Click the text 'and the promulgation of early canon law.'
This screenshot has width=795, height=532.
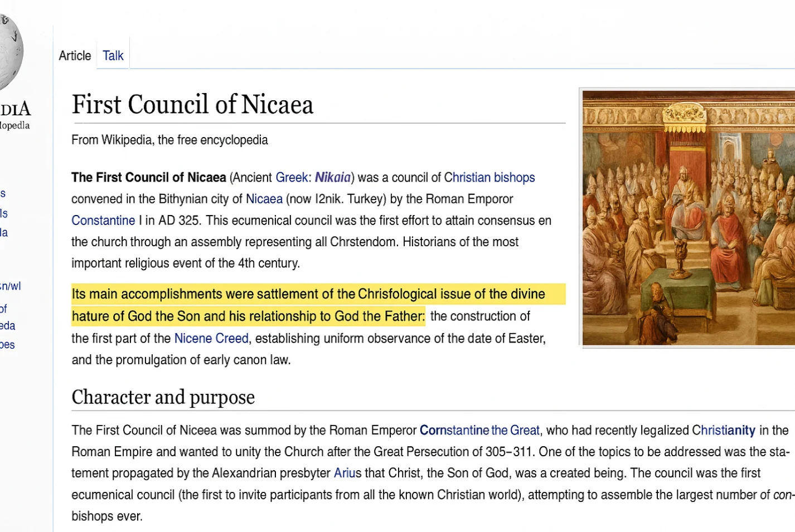point(181,360)
